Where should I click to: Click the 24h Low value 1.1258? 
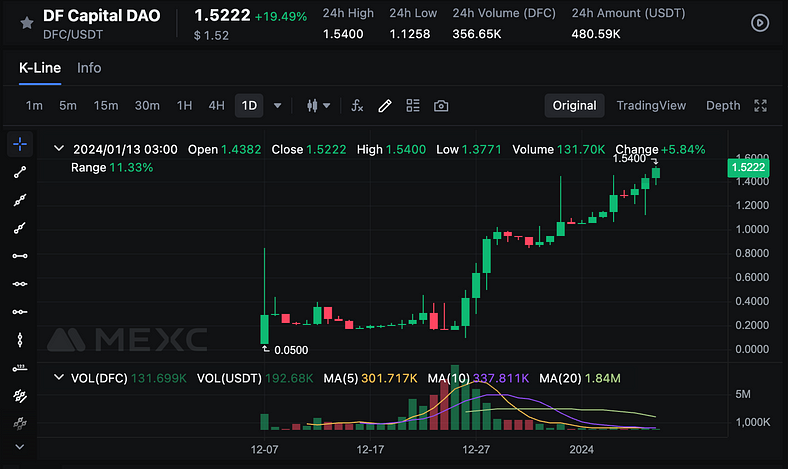410,34
